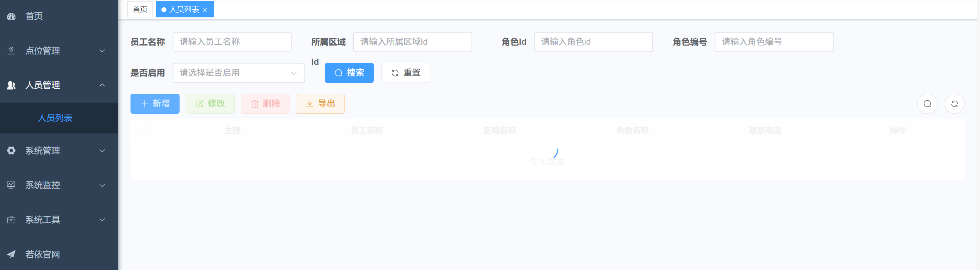Click the 主键 column header

[x=232, y=131]
